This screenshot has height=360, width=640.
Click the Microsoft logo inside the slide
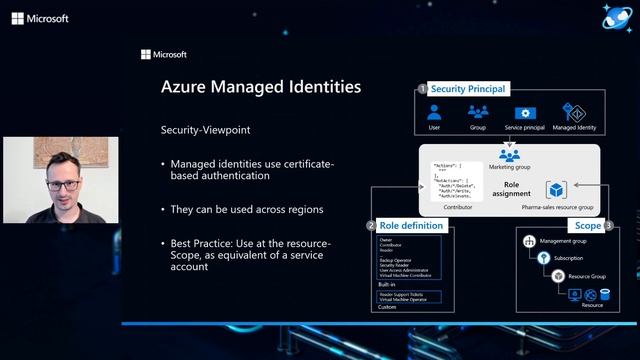[164, 54]
